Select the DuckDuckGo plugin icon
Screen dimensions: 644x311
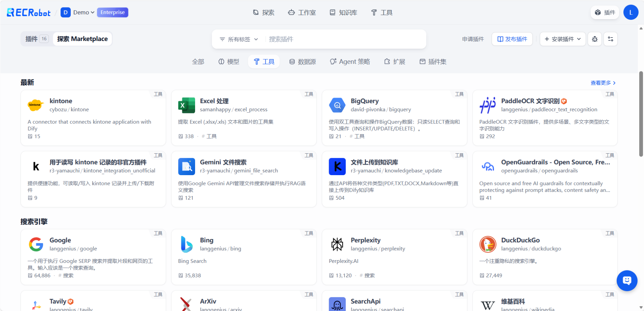pyautogui.click(x=488, y=244)
